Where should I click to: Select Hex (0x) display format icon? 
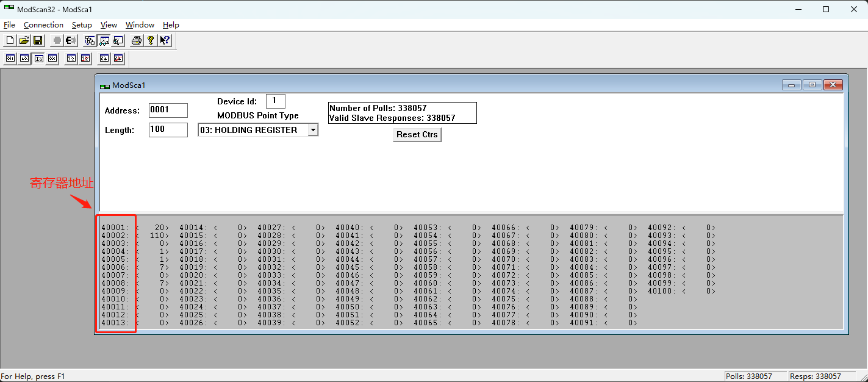click(52, 59)
